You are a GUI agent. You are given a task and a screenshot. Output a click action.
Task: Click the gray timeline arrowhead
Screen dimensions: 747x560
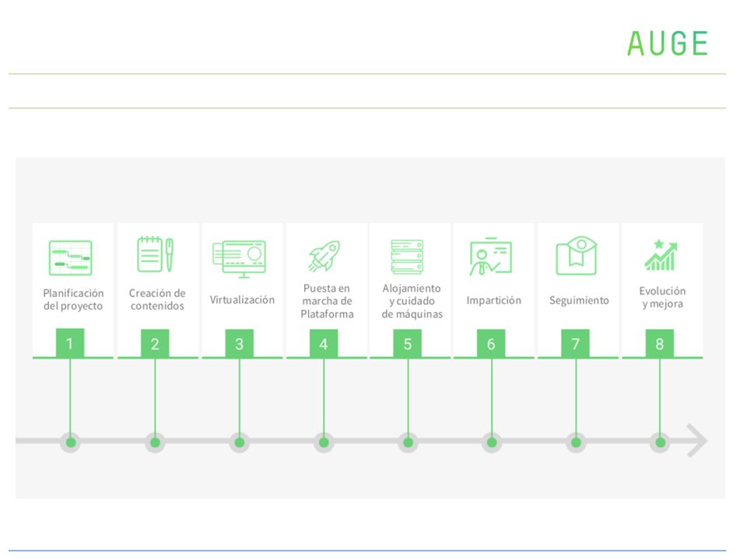697,441
